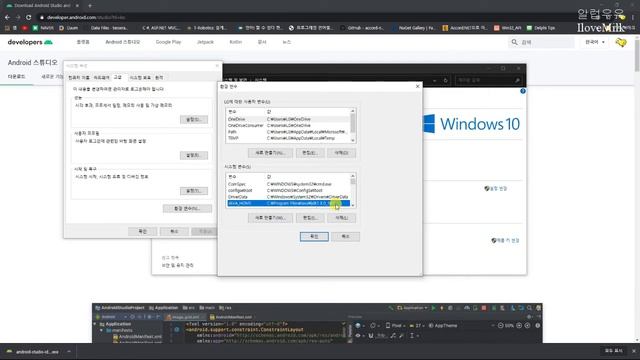Open the NAVER bookmark
This screenshot has width=640, height=360.
click(x=43, y=28)
